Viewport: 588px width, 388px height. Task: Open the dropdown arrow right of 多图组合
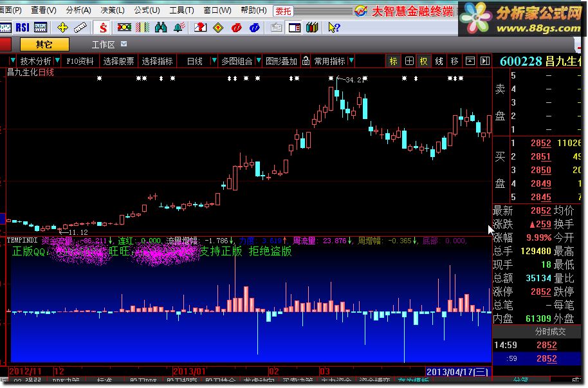[259, 60]
